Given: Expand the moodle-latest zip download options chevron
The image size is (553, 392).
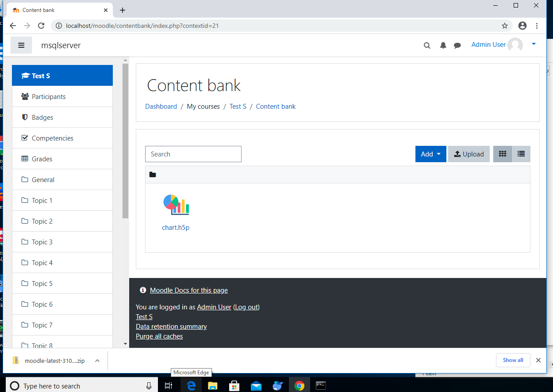Looking at the screenshot, I should click(97, 361).
